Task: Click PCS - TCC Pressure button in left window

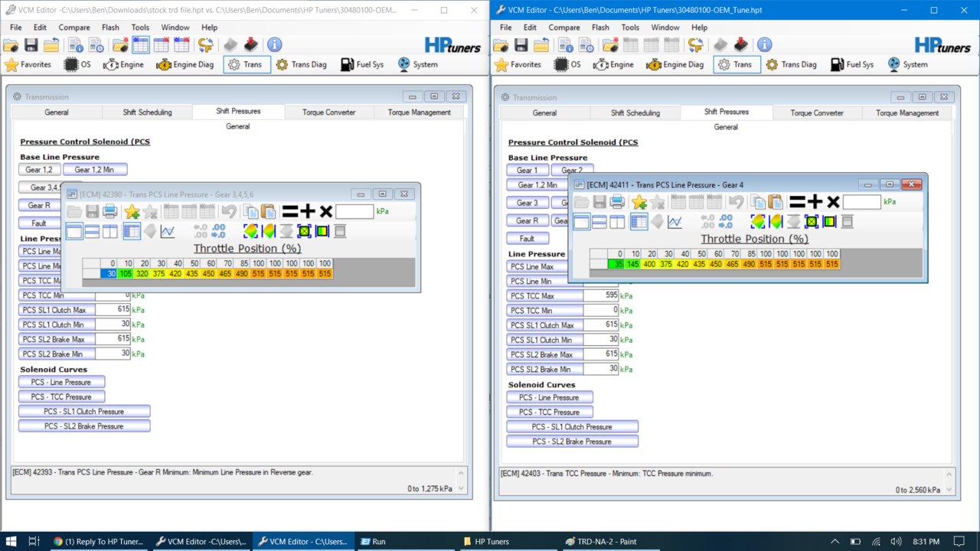Action: (61, 396)
